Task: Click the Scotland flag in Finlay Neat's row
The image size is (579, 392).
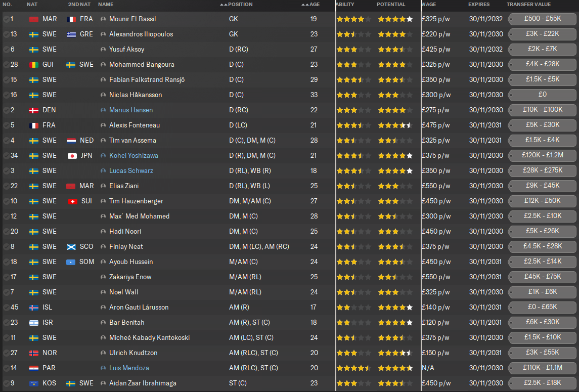Action: pos(72,247)
